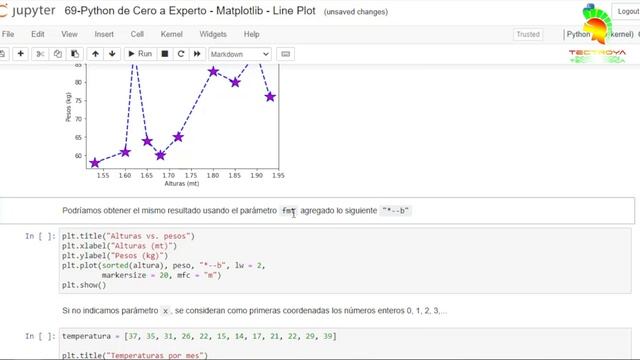640x360 pixels.
Task: Click the Logout button
Action: (x=627, y=11)
